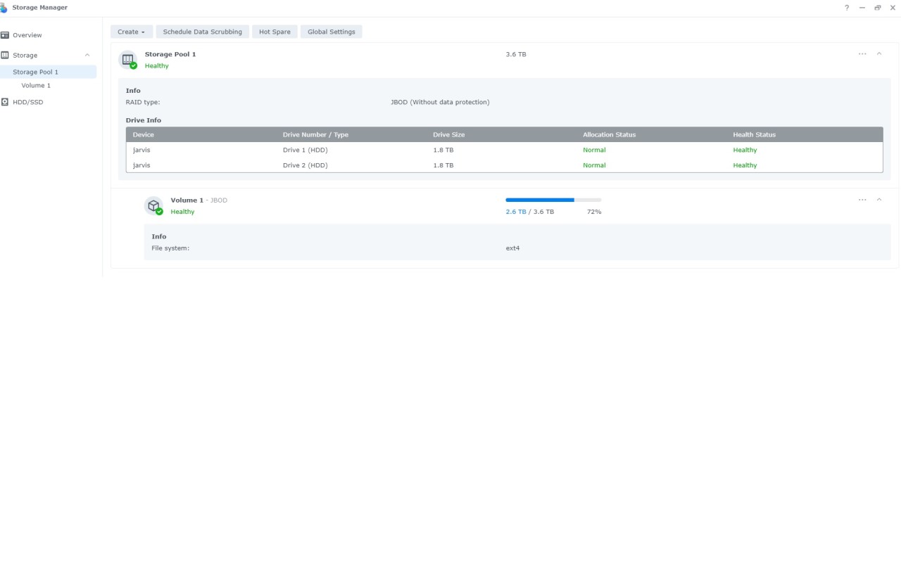The width and height of the screenshot is (901, 588).
Task: Click the Device column header
Action: (x=144, y=134)
